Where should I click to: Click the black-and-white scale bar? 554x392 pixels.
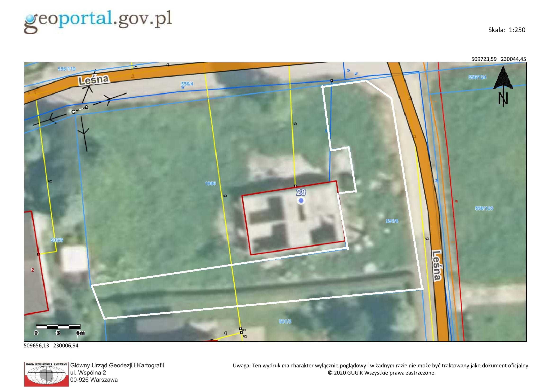point(58,327)
